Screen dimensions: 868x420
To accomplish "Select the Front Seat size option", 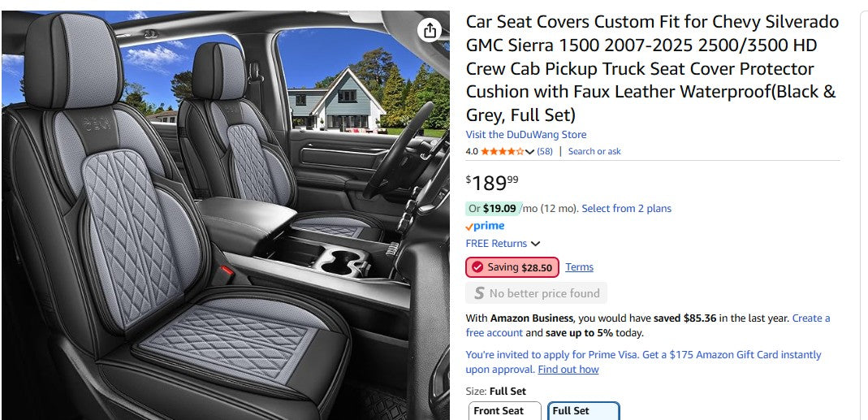I will click(x=504, y=411).
